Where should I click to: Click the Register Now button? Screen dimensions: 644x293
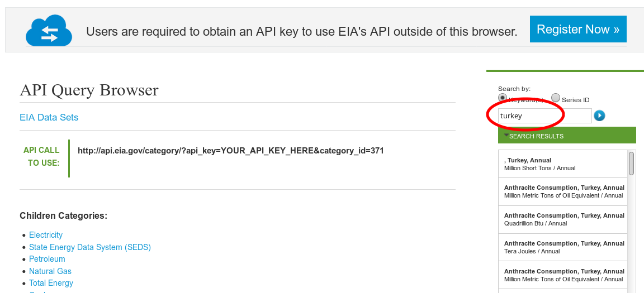point(578,29)
